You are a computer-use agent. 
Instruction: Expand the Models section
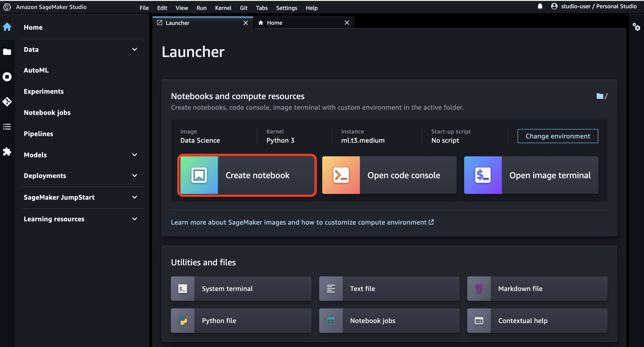point(134,155)
